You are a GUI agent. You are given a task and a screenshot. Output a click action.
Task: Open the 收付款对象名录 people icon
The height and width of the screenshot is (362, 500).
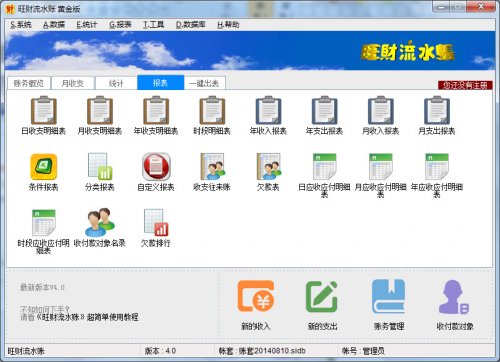(x=100, y=222)
